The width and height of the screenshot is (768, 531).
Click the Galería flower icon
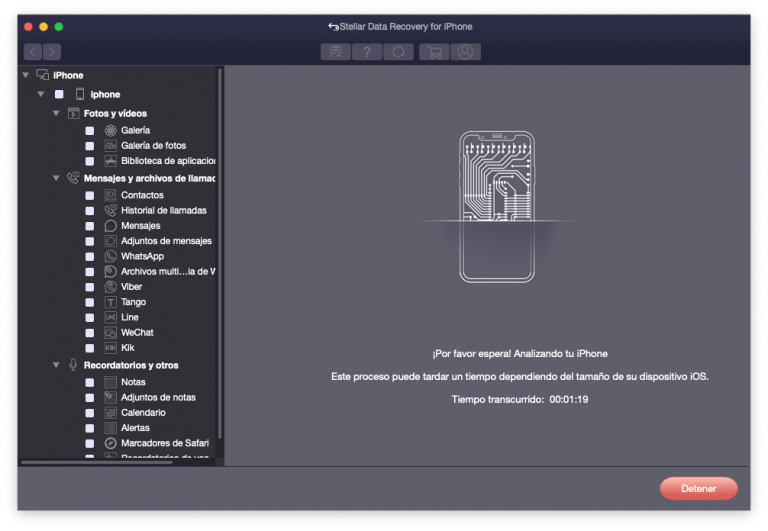[111, 130]
